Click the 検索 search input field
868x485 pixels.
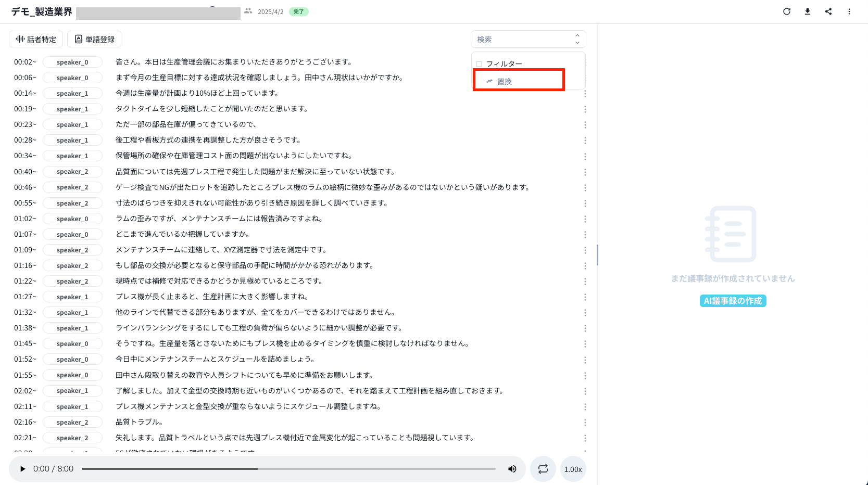tap(521, 40)
